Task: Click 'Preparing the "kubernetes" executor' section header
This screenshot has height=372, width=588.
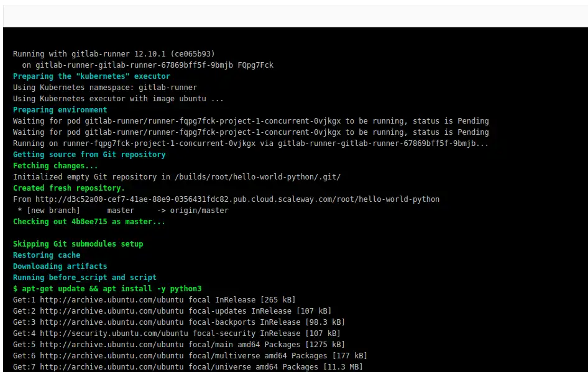Action: [x=91, y=76]
